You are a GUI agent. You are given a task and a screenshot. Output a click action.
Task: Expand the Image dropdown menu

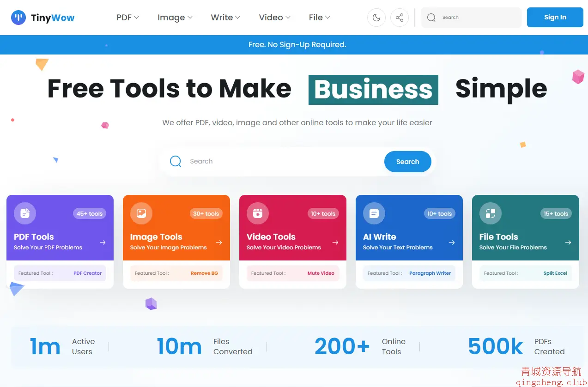[x=175, y=18]
